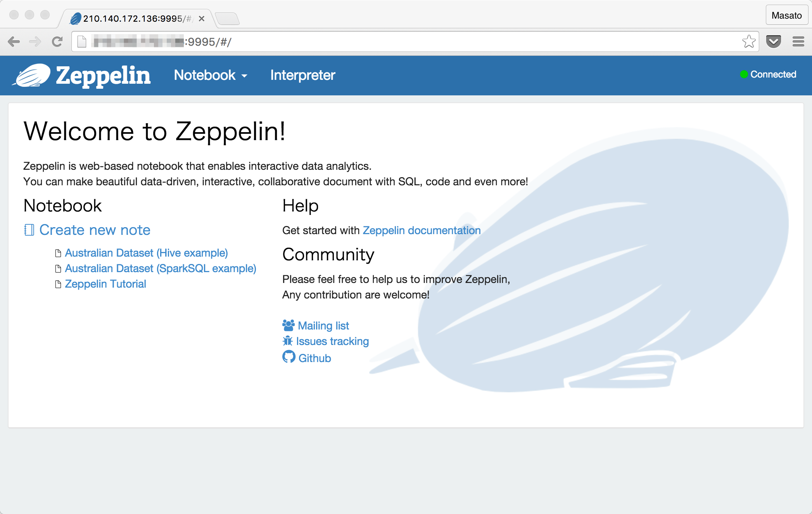Click the tab favicon Zeppelin icon

point(76,19)
